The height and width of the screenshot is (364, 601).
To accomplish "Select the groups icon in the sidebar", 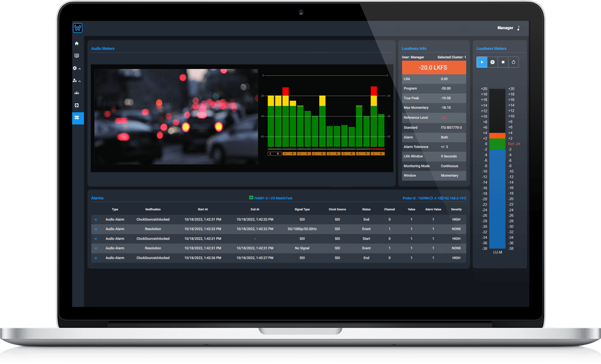I will [76, 92].
